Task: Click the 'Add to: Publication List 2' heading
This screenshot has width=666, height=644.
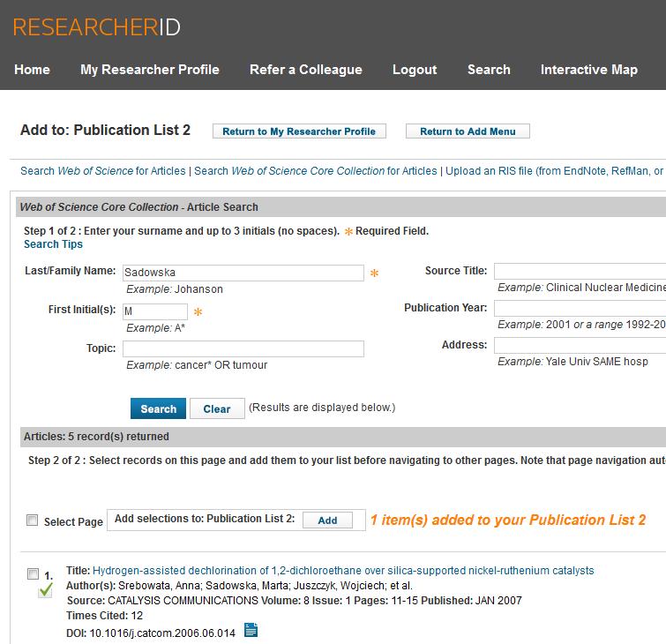Action: pyautogui.click(x=105, y=130)
